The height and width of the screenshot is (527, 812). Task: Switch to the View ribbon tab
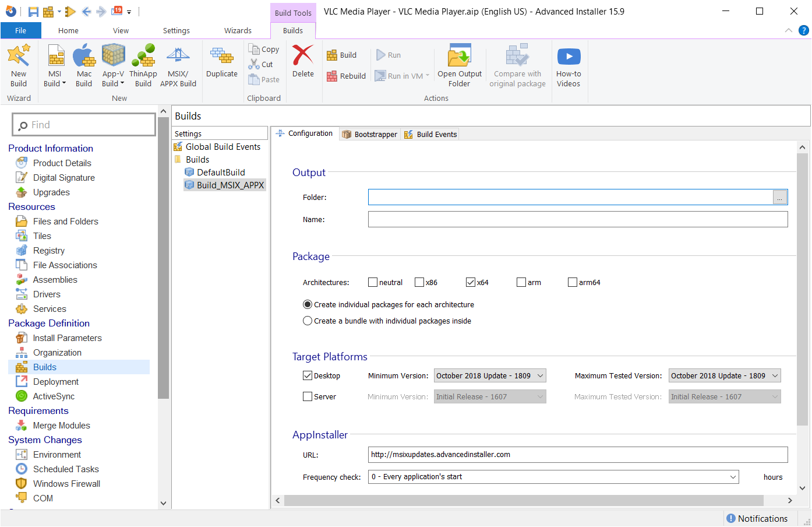pyautogui.click(x=121, y=31)
